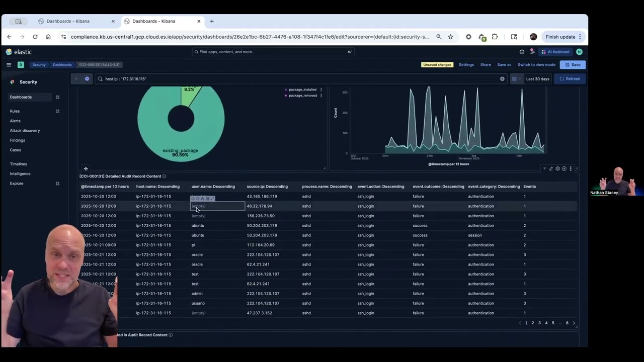Viewport: 644px width, 362px height.
Task: Save the dashboard
Action: pyautogui.click(x=573, y=65)
